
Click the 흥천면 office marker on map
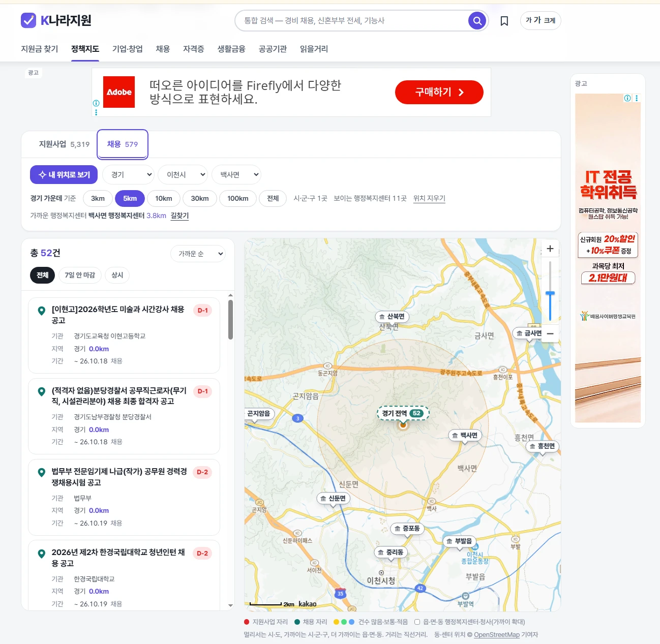(x=543, y=446)
